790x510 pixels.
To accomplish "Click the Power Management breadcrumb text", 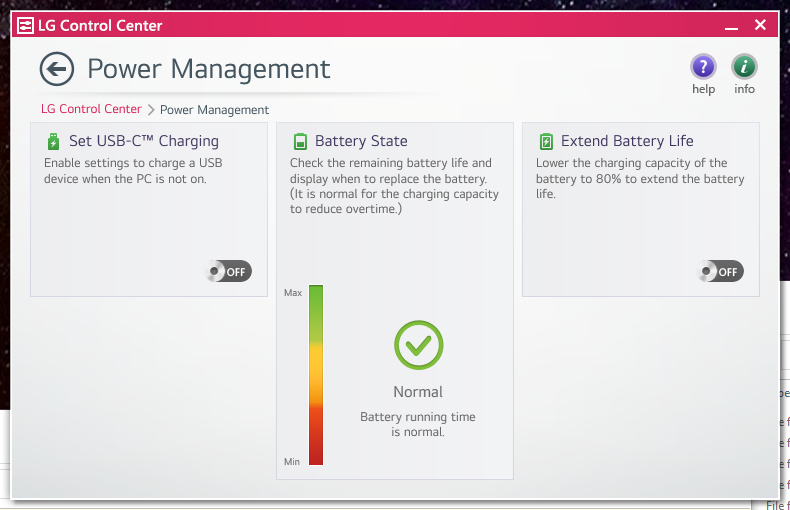I will (214, 110).
